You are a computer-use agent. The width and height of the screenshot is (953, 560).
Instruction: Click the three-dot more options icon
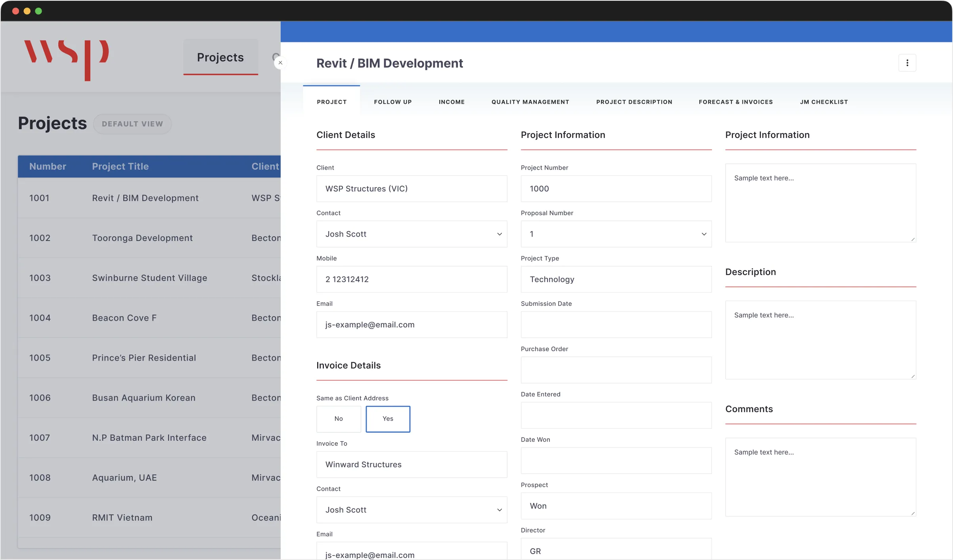907,63
